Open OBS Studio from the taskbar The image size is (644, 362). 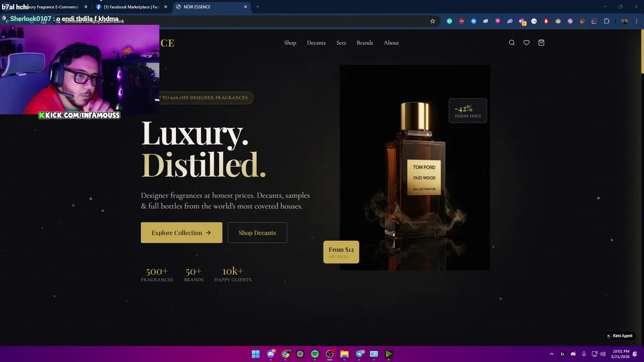pos(330,354)
